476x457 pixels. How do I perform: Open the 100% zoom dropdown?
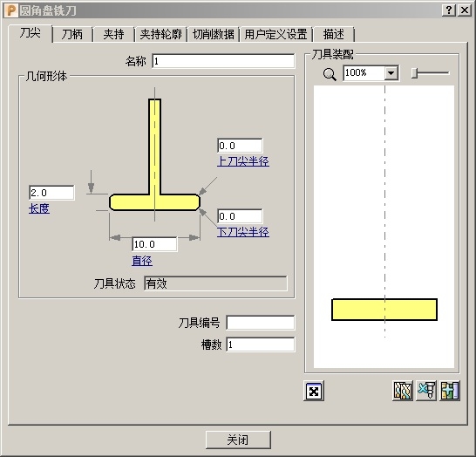coord(391,73)
